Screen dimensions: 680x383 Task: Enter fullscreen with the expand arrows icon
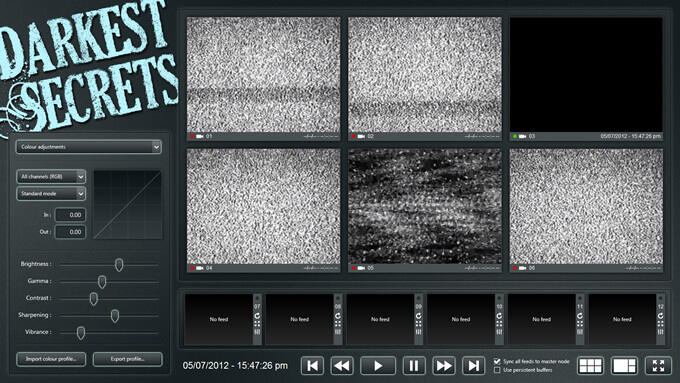(658, 366)
